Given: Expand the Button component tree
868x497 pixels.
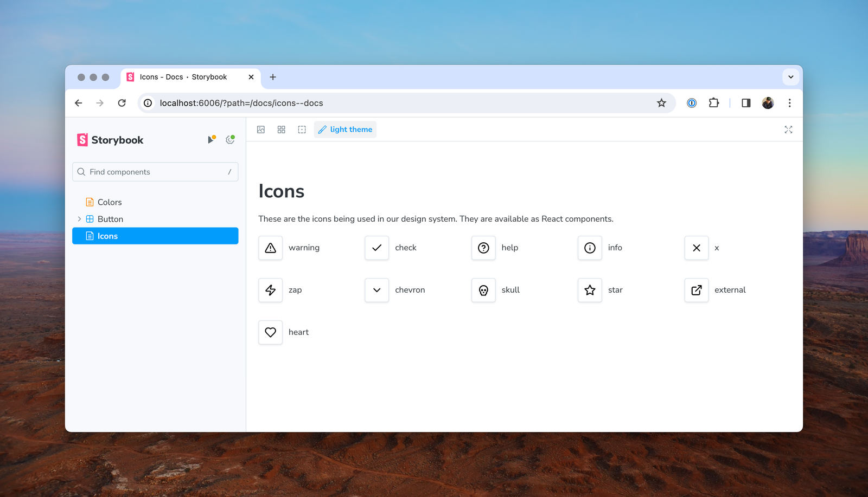Looking at the screenshot, I should tap(79, 219).
